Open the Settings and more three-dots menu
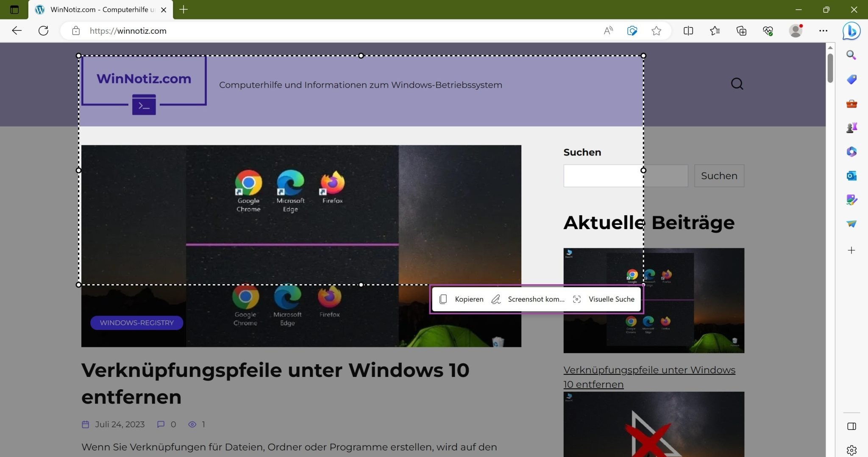Image resolution: width=868 pixels, height=457 pixels. click(x=823, y=30)
